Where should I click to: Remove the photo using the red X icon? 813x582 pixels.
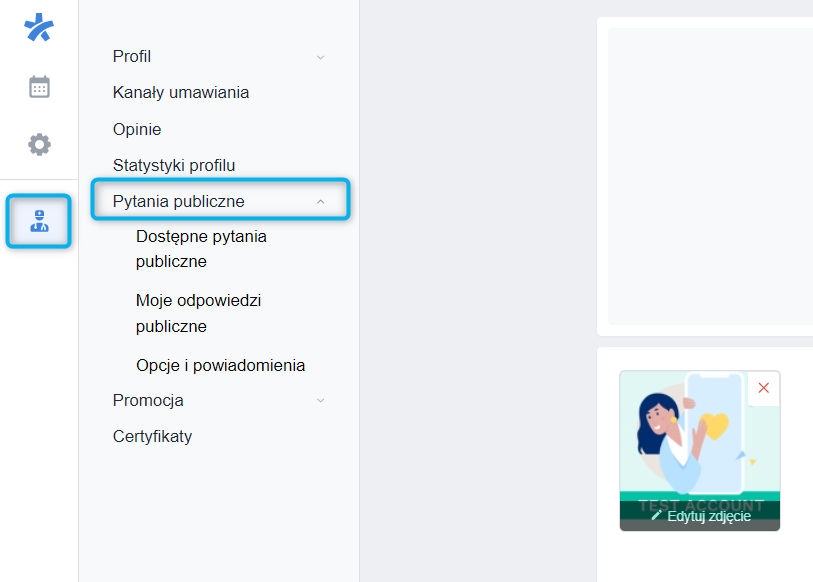coord(763,388)
